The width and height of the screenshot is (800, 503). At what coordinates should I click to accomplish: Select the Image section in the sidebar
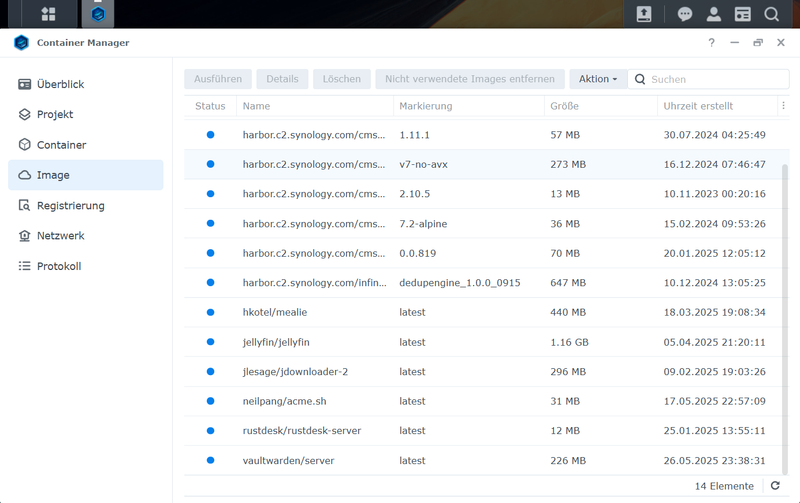[86, 175]
